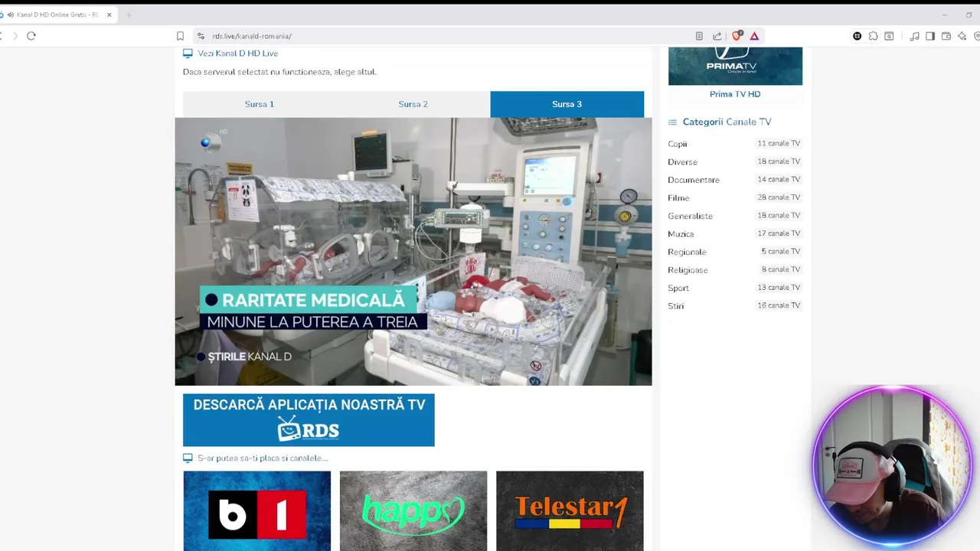Open the Regionale channel category
Screen dimensions: 980x551
[x=687, y=252]
